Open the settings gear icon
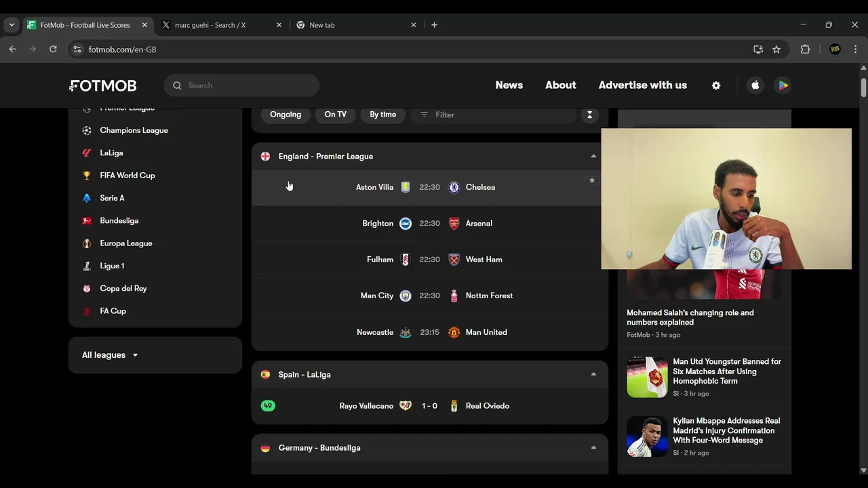The image size is (868, 488). [716, 85]
